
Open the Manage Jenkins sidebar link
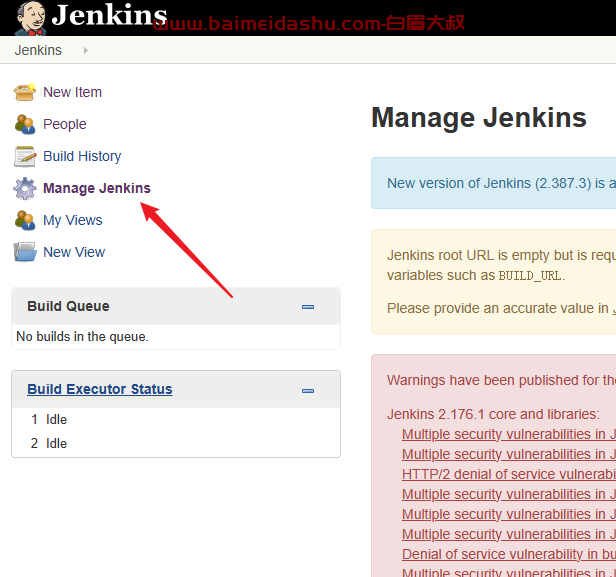tap(97, 188)
